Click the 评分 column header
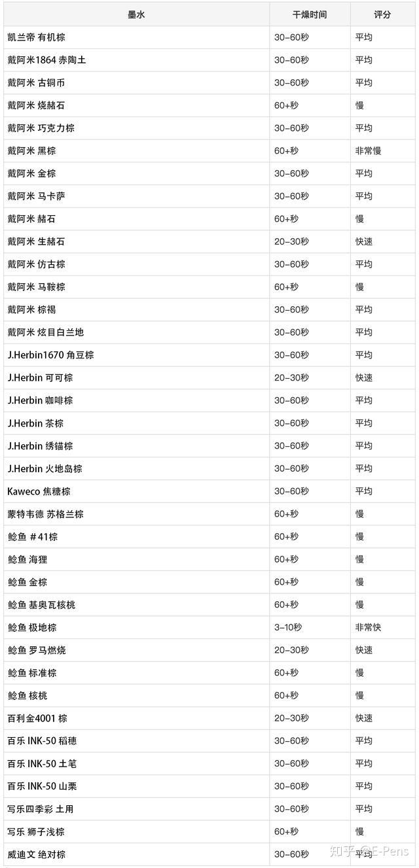 click(x=382, y=14)
